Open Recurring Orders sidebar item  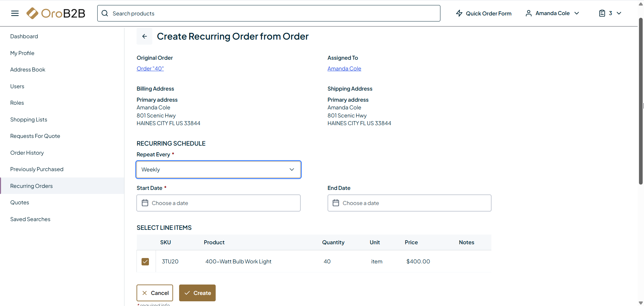tap(32, 186)
